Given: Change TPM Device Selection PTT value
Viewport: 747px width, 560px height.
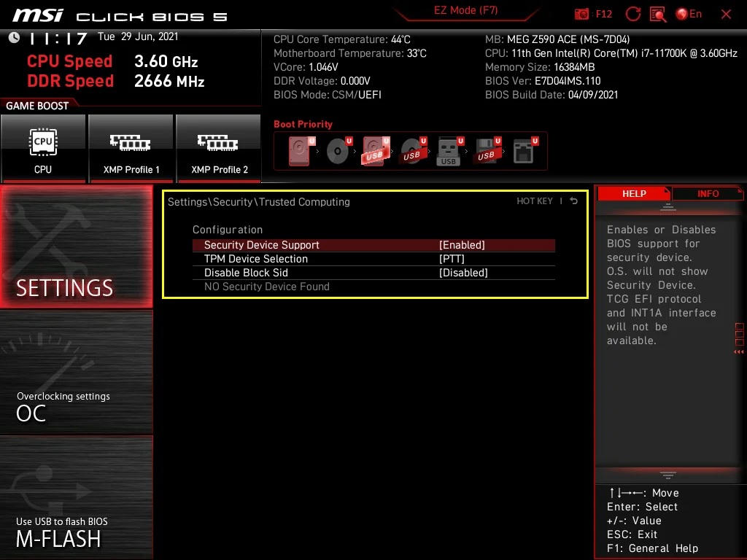Looking at the screenshot, I should coord(451,259).
